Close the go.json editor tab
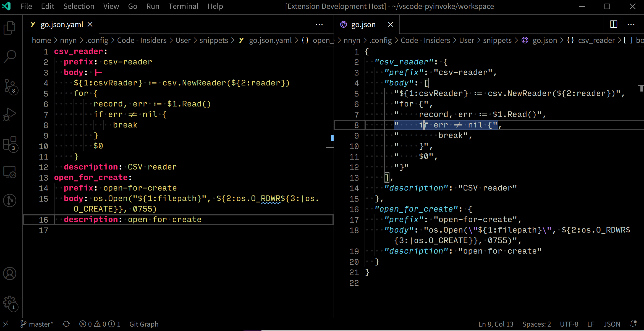This screenshot has width=644, height=331. click(x=390, y=25)
